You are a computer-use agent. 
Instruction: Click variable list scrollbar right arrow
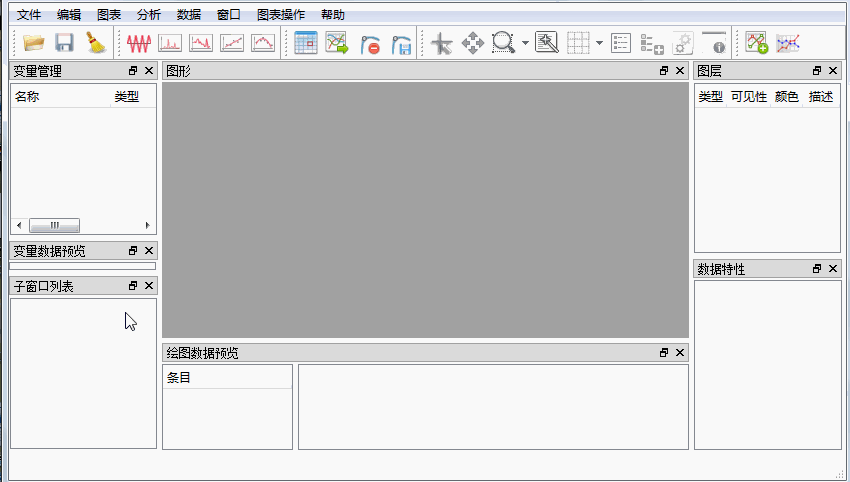[x=147, y=225]
